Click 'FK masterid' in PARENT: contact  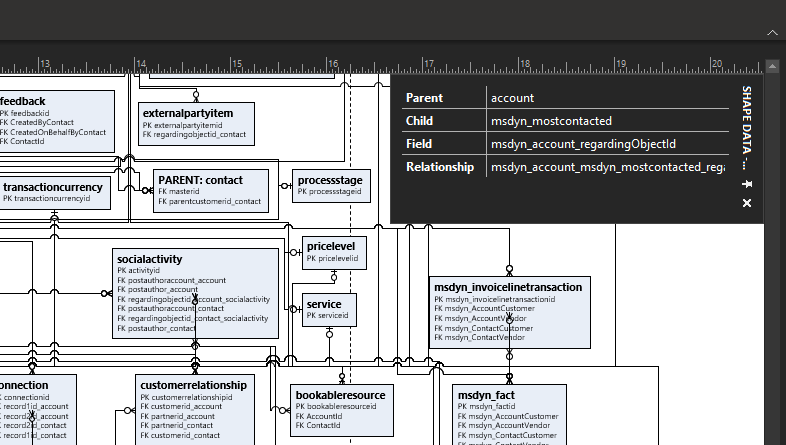click(179, 191)
